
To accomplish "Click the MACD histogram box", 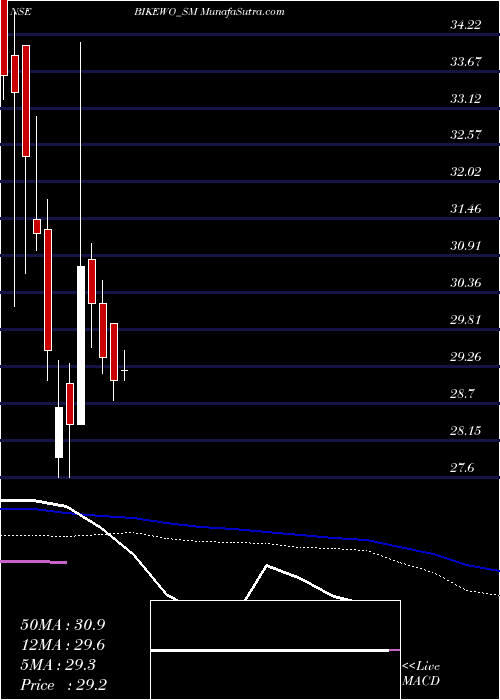I will 275,650.
